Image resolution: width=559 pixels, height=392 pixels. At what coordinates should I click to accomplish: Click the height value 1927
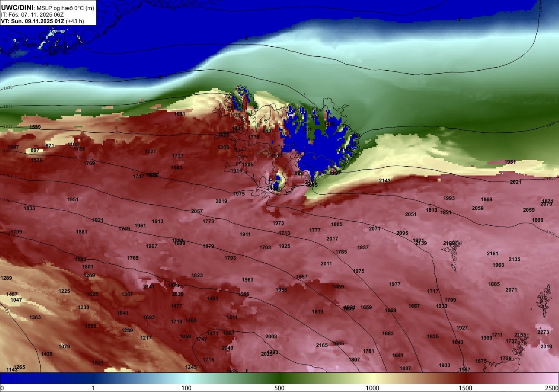point(462,328)
